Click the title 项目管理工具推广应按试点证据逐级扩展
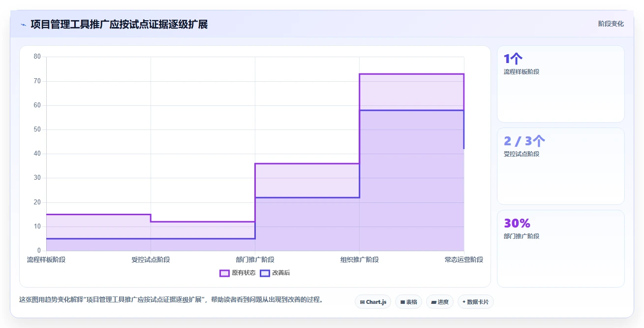The image size is (644, 328). click(119, 24)
